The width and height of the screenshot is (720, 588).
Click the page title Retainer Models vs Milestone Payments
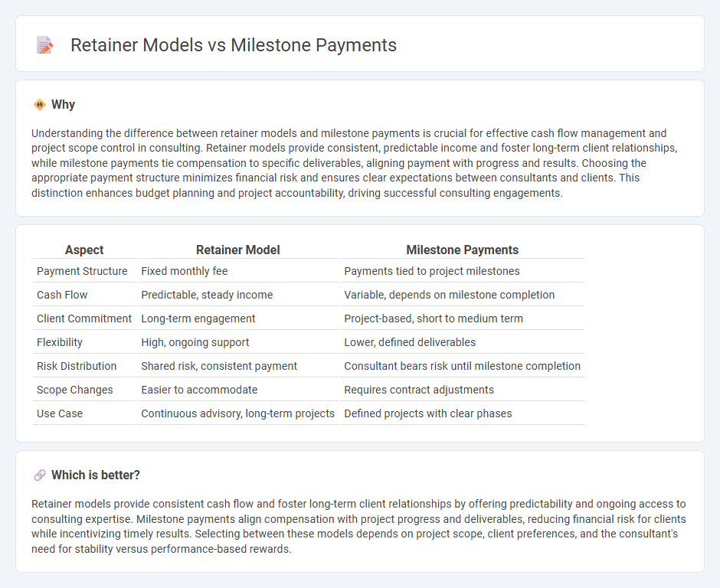(x=234, y=45)
